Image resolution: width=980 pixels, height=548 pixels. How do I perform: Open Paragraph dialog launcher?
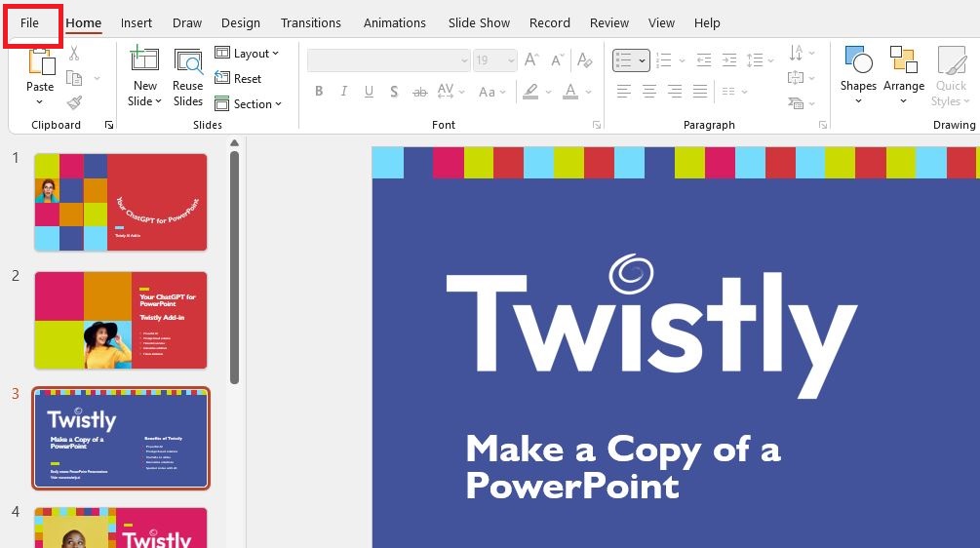coord(823,125)
